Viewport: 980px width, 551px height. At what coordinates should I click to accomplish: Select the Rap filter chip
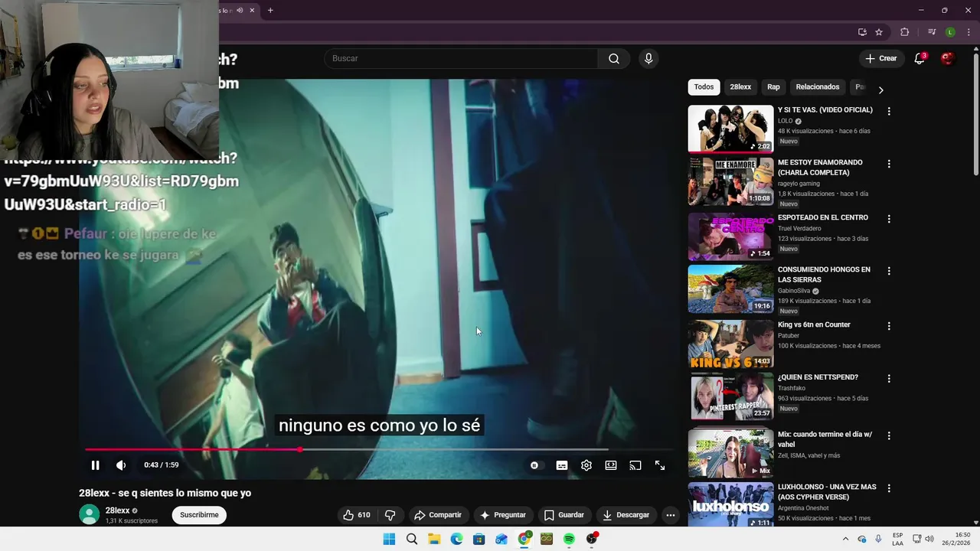pos(773,87)
